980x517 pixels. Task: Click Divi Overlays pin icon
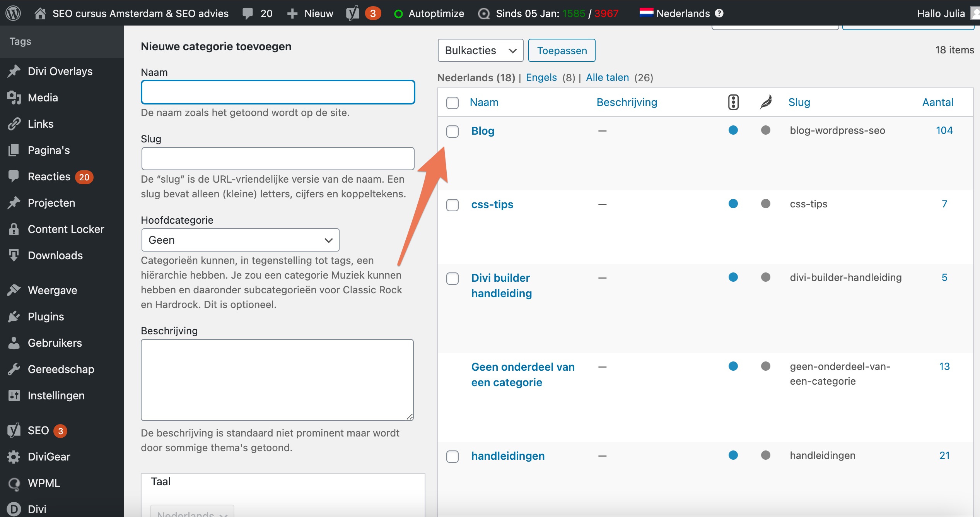tap(14, 71)
